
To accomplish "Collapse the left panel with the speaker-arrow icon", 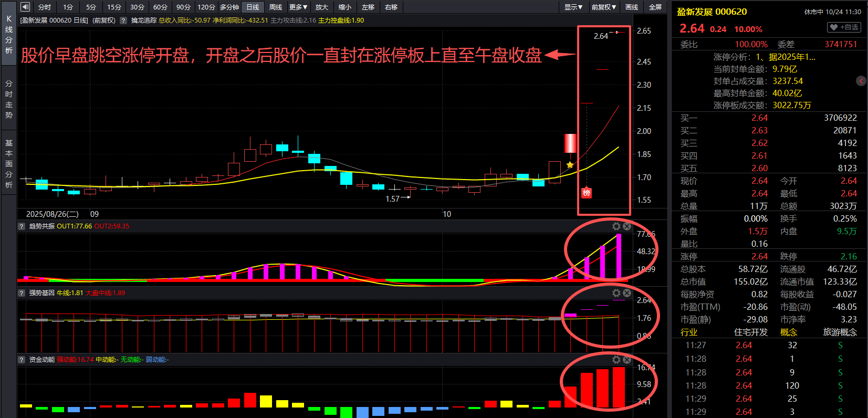I will [x=25, y=7].
